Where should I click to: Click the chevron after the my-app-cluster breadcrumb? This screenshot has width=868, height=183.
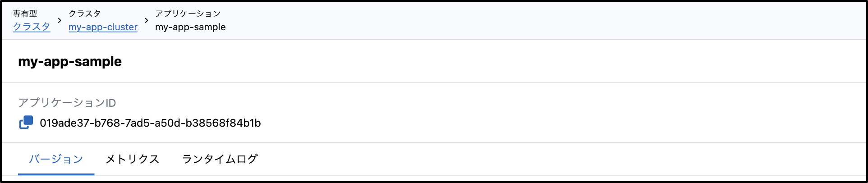click(x=147, y=21)
